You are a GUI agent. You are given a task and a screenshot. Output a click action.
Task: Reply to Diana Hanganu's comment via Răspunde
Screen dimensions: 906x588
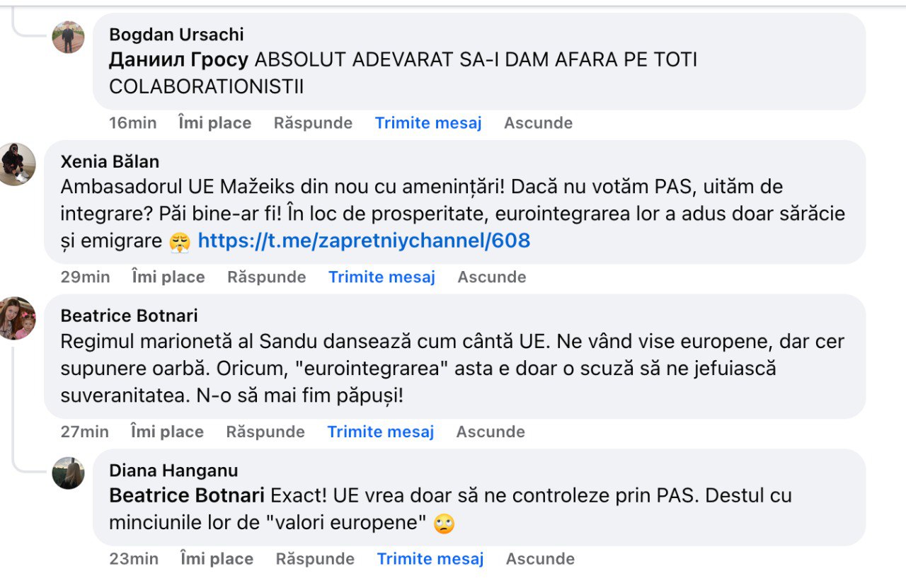(x=315, y=559)
